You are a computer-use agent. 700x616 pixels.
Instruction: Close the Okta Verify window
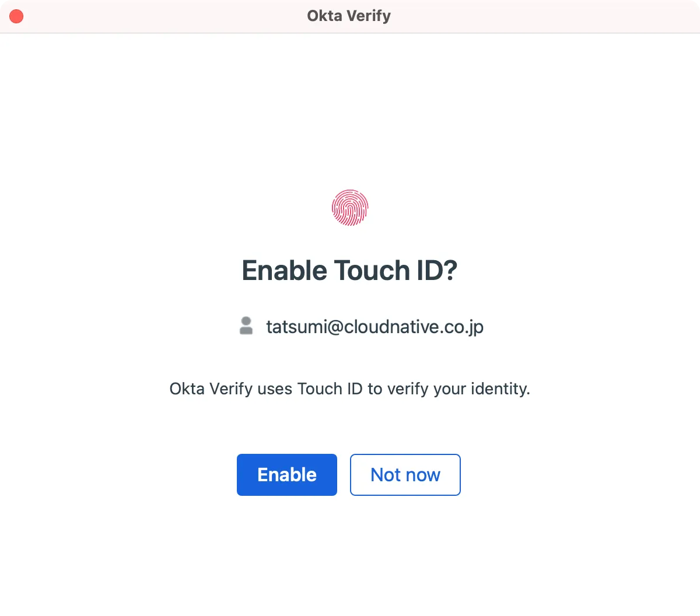click(x=16, y=16)
